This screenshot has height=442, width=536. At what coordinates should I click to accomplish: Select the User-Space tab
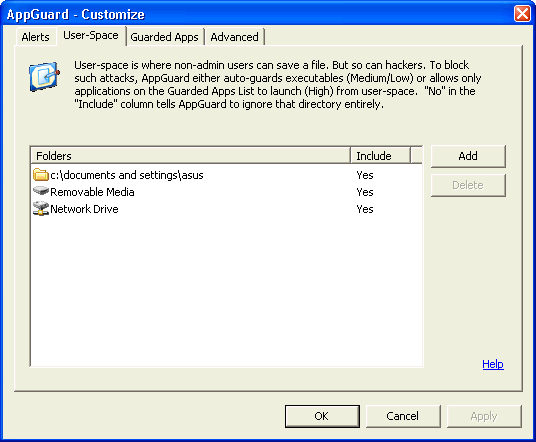(91, 36)
